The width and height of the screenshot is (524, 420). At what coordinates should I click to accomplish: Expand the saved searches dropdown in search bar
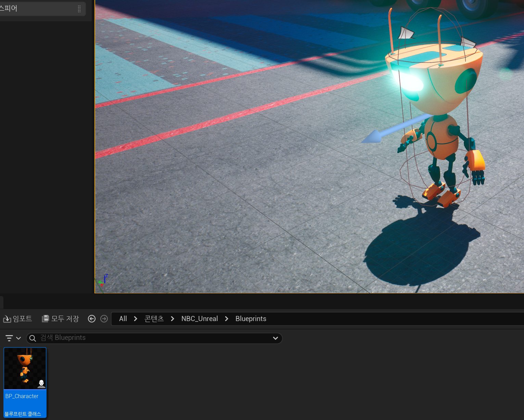(x=275, y=338)
